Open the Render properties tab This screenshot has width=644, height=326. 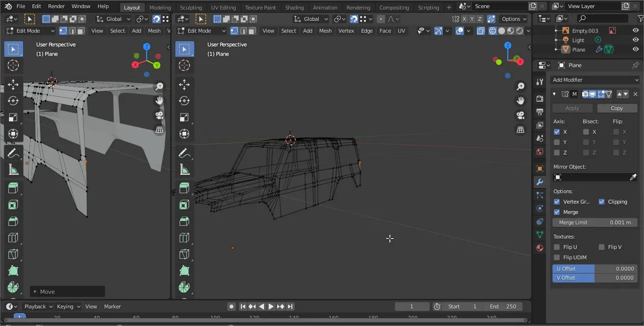tap(540, 99)
